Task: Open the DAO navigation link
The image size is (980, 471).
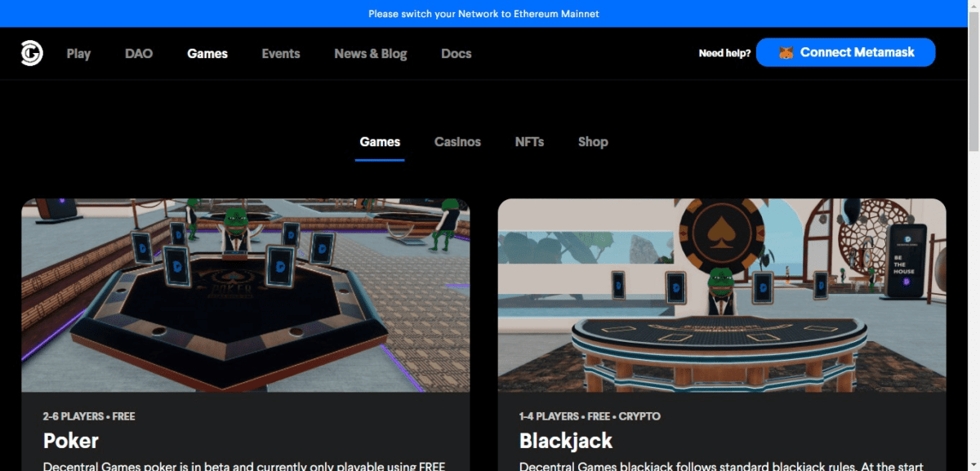Action: [139, 54]
